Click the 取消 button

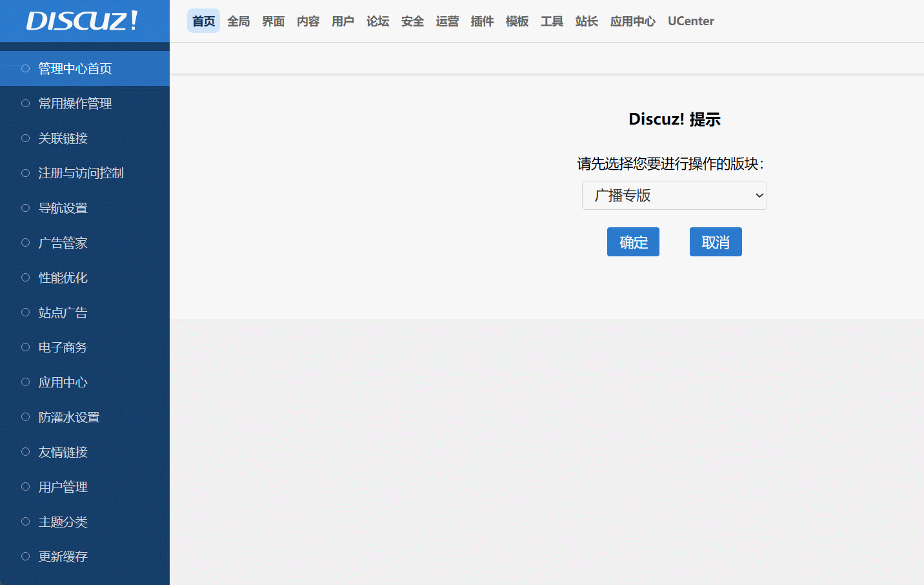716,242
